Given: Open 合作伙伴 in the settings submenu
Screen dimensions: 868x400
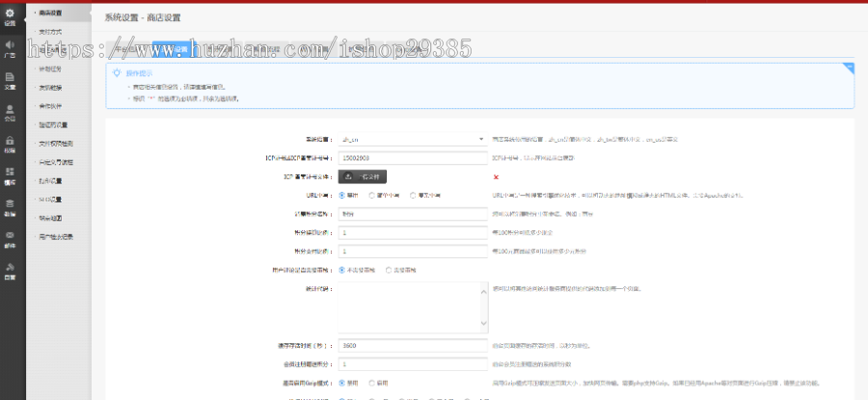Looking at the screenshot, I should (50, 106).
